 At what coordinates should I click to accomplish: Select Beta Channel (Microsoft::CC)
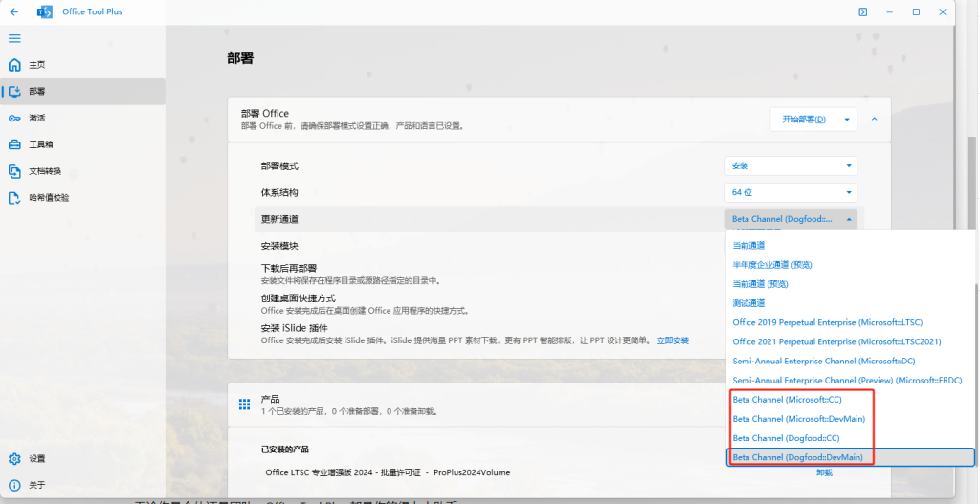click(851, 400)
